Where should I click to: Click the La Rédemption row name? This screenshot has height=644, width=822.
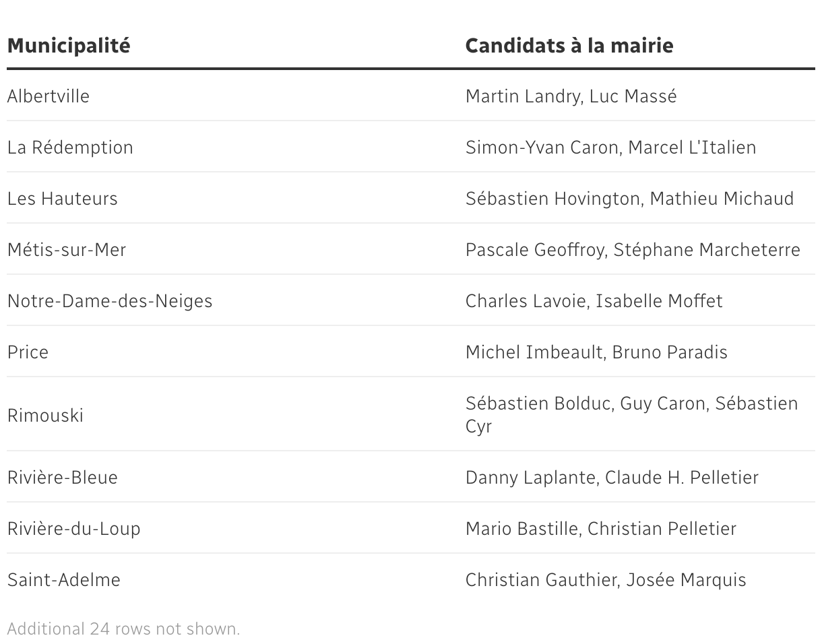(x=71, y=148)
